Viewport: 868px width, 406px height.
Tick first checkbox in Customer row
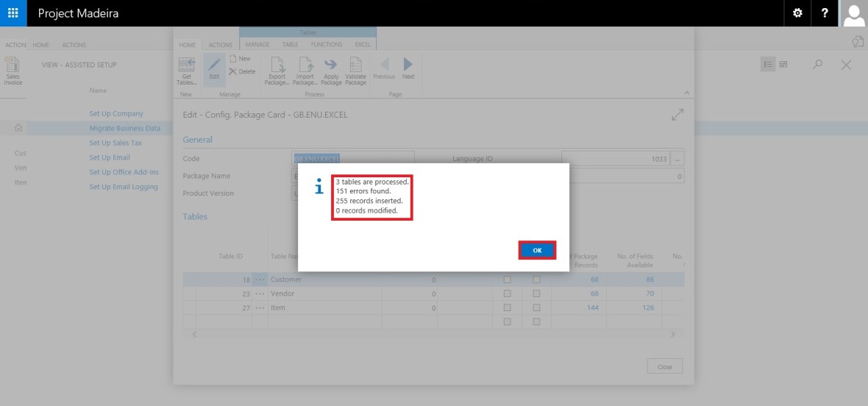(507, 279)
